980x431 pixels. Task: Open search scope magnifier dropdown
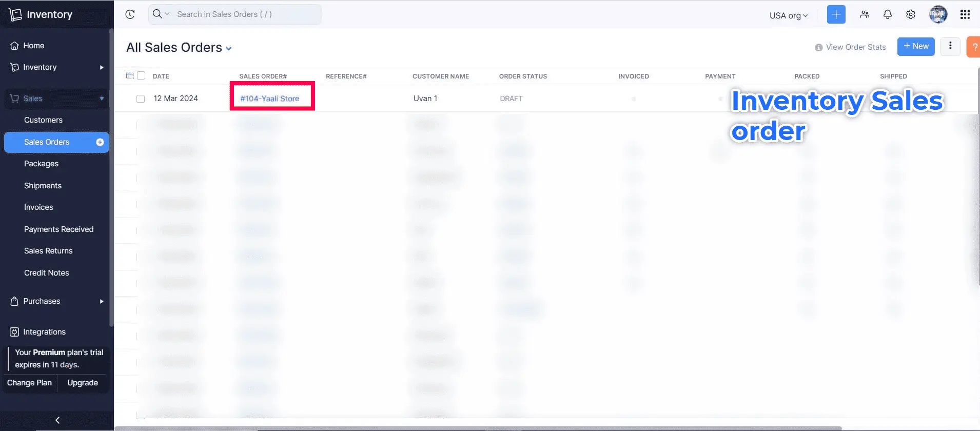pos(161,14)
